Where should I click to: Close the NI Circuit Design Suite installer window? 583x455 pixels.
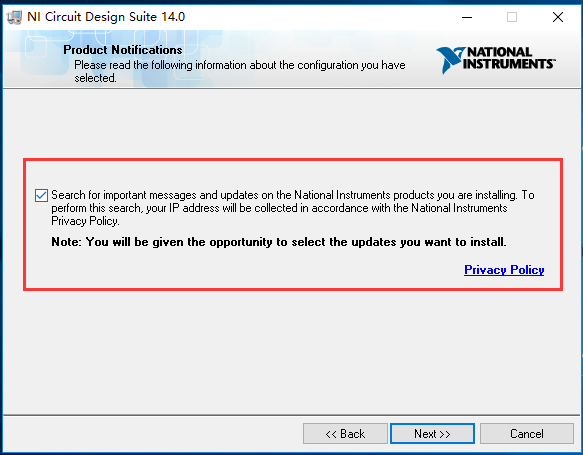coord(558,17)
